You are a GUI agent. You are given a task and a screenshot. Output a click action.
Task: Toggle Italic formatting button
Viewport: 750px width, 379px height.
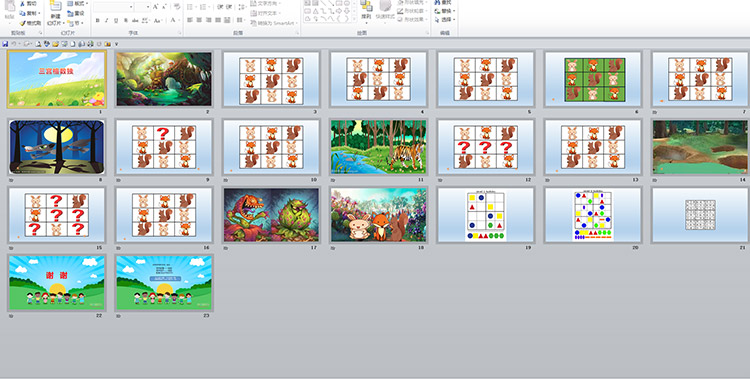[107, 21]
